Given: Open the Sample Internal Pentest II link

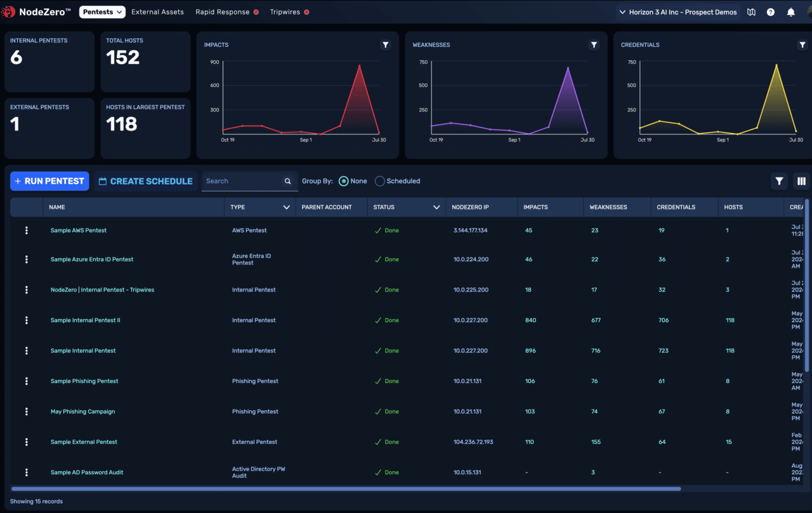Looking at the screenshot, I should click(85, 320).
